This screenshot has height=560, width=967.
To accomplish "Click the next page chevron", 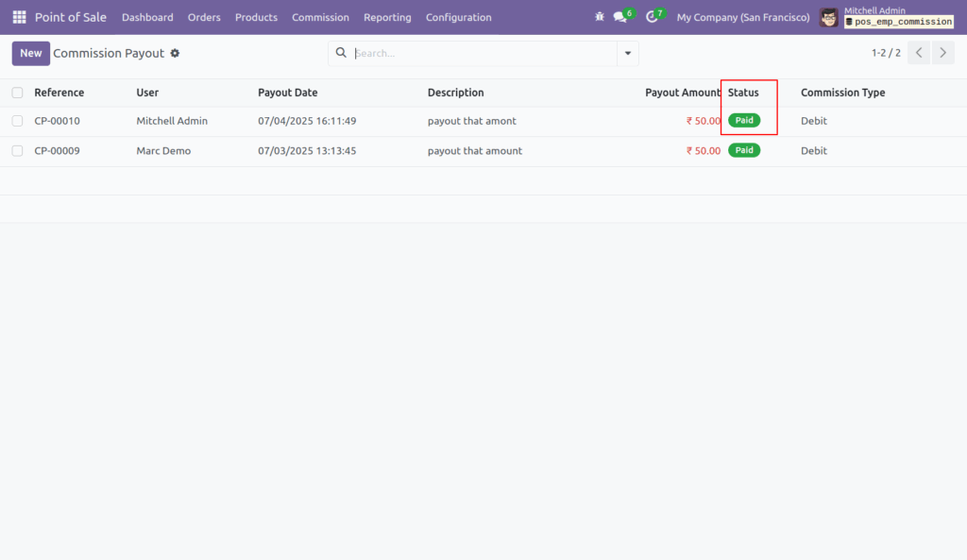I will (x=942, y=53).
